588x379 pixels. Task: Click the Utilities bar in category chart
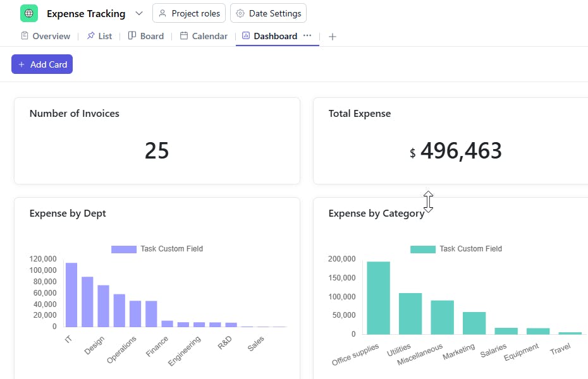pos(410,314)
